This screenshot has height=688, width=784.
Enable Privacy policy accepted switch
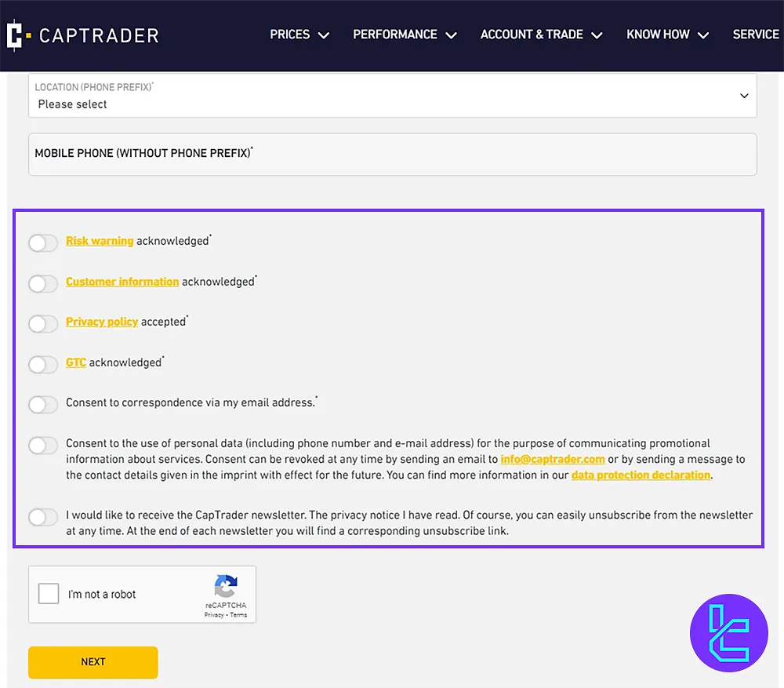[43, 324]
